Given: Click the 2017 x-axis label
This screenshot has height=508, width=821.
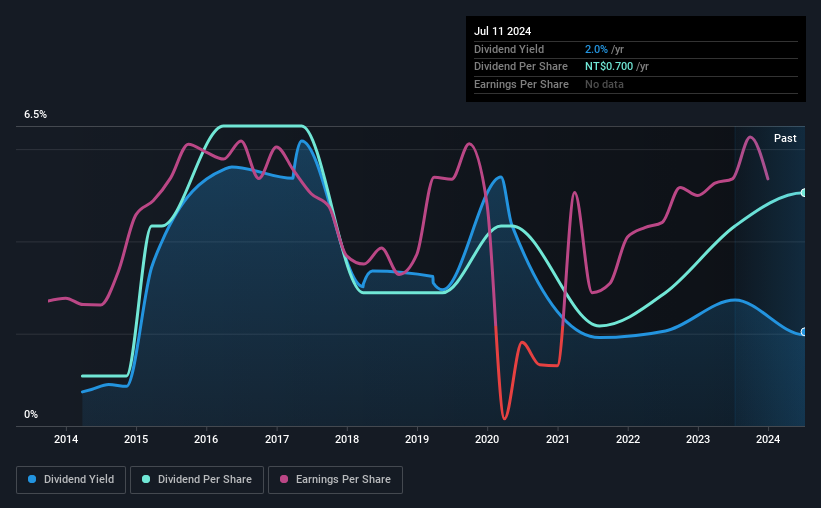Looking at the screenshot, I should [277, 439].
